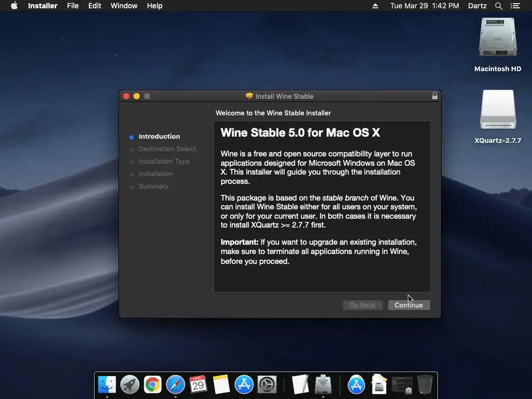Open the Dartz user menu

coord(477,6)
